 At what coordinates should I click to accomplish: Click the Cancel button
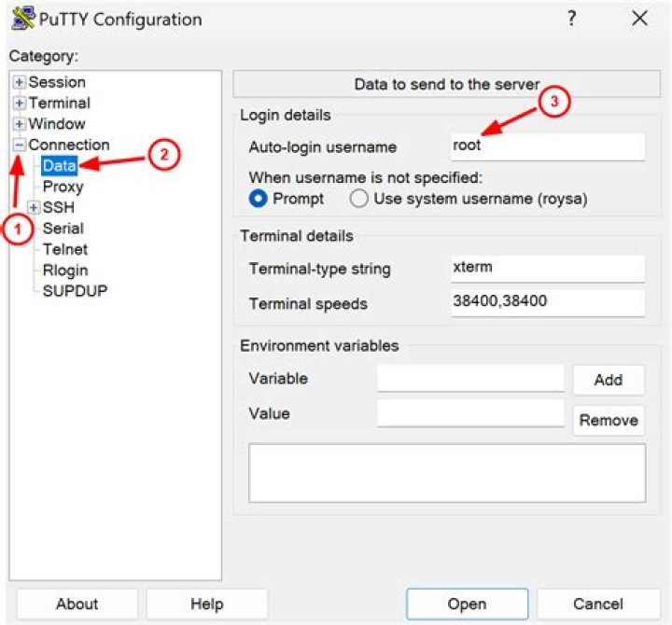click(x=598, y=604)
